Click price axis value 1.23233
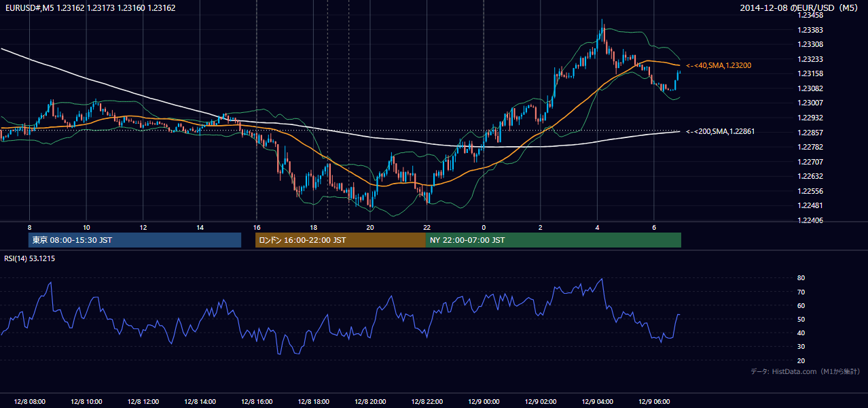The width and height of the screenshot is (868, 408). (x=810, y=59)
